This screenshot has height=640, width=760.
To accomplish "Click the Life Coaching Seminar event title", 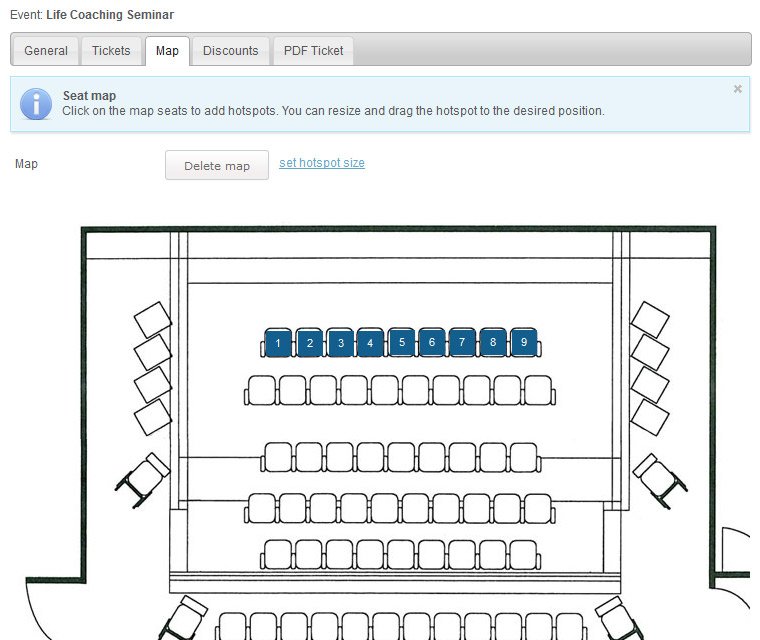I will [x=110, y=15].
